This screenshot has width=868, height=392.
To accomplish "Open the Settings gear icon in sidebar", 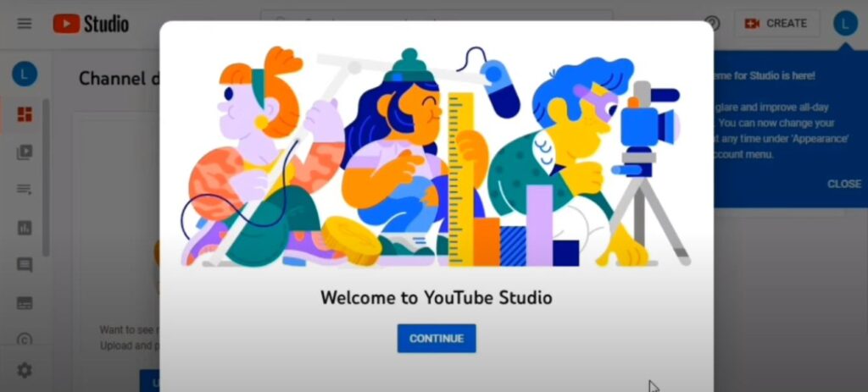I will [25, 370].
